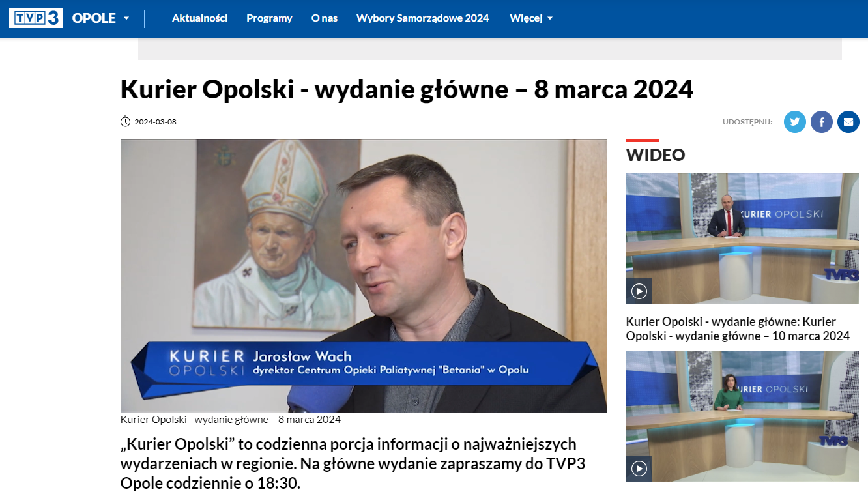Open the main Jarosław Wach video frame
This screenshot has width=868, height=494.
[364, 276]
